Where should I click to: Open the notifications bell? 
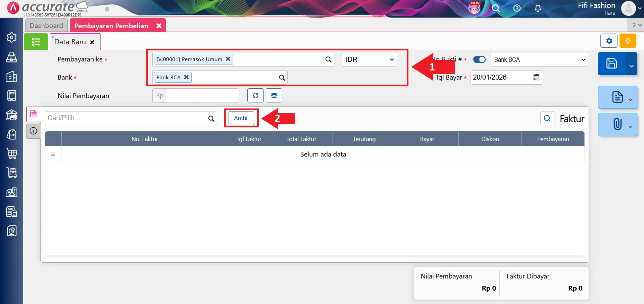pyautogui.click(x=538, y=8)
